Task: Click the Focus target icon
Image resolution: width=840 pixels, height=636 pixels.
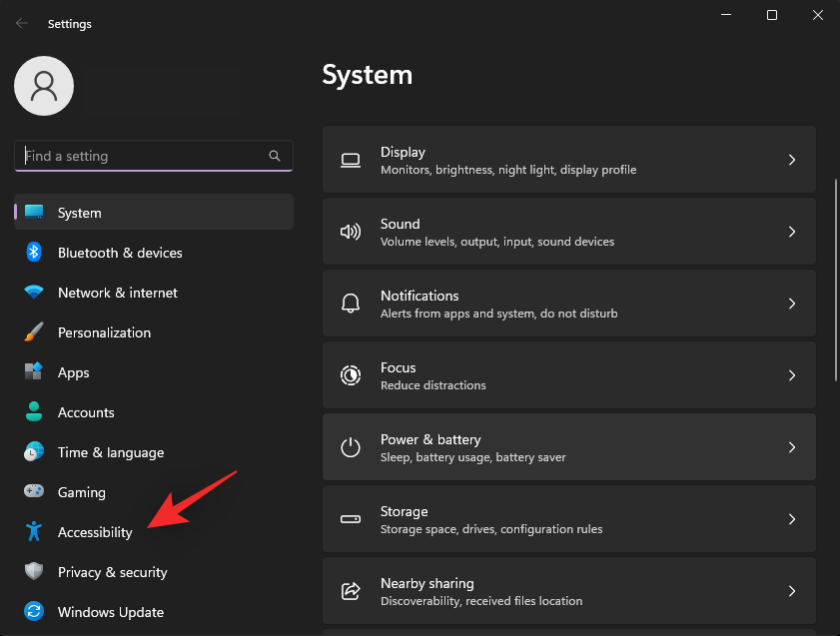Action: click(350, 375)
